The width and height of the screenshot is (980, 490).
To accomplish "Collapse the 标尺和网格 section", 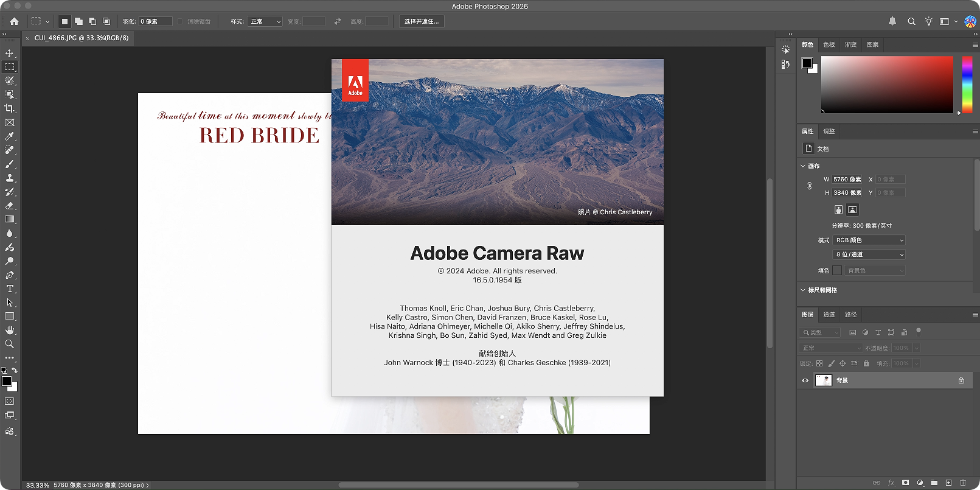I will (803, 290).
